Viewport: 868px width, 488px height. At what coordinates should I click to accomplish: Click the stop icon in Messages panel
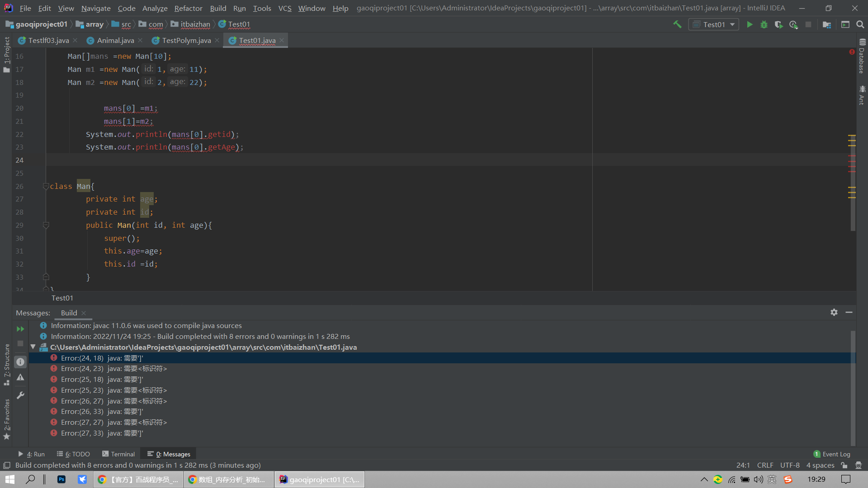pyautogui.click(x=20, y=343)
